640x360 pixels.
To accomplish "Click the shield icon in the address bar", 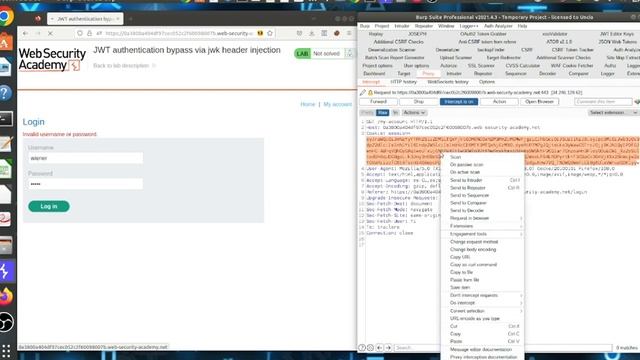I will click(x=80, y=33).
